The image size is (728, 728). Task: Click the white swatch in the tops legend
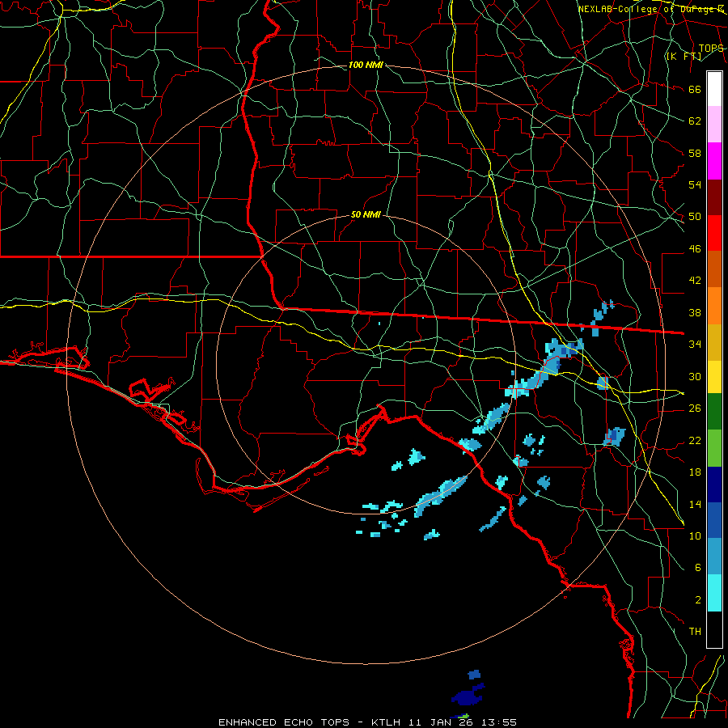(x=714, y=89)
